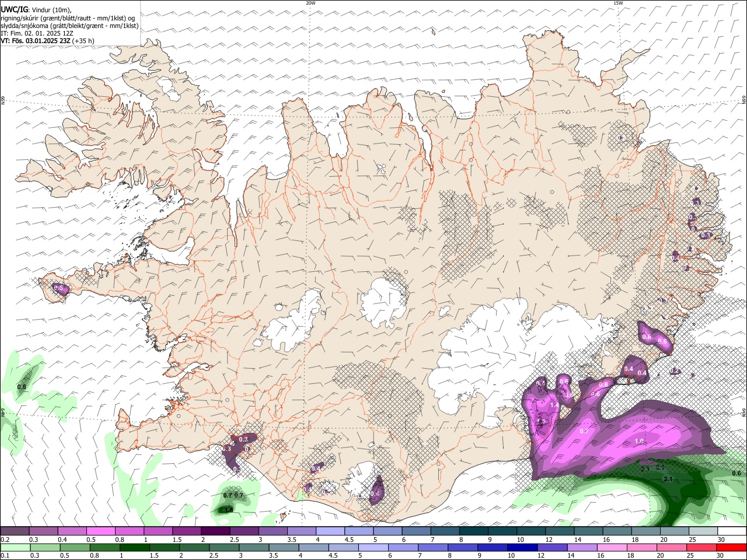Screen dimensions: 747x560
Task: Click the 0.3 snow value in the East Fjords
Action: (706, 235)
